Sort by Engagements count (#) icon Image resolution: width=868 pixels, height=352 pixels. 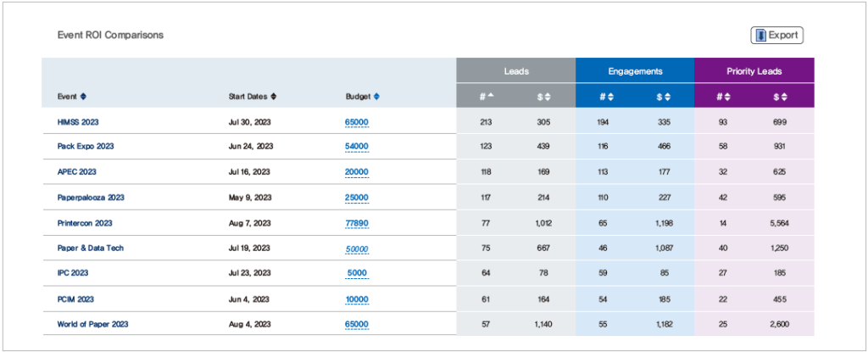[x=610, y=96]
